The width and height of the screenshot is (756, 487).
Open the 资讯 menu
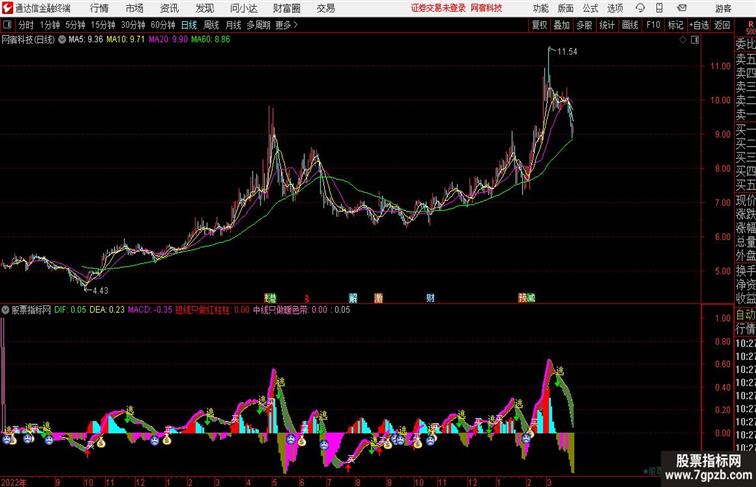(169, 8)
